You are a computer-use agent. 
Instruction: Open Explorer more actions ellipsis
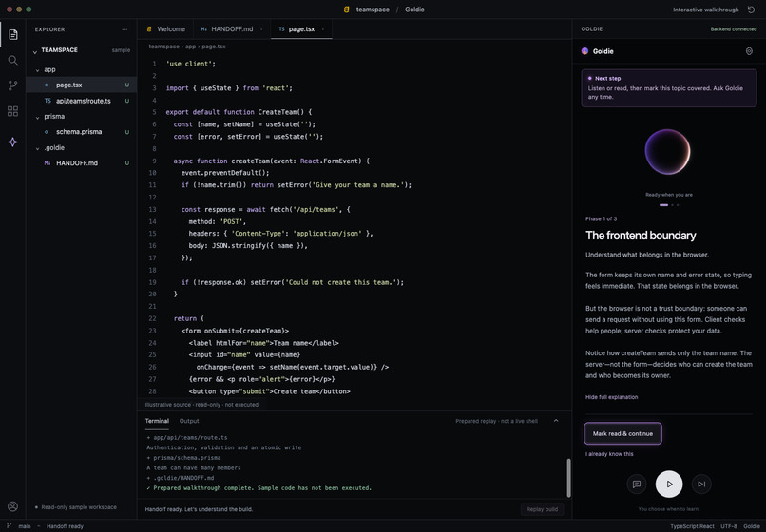tap(124, 29)
